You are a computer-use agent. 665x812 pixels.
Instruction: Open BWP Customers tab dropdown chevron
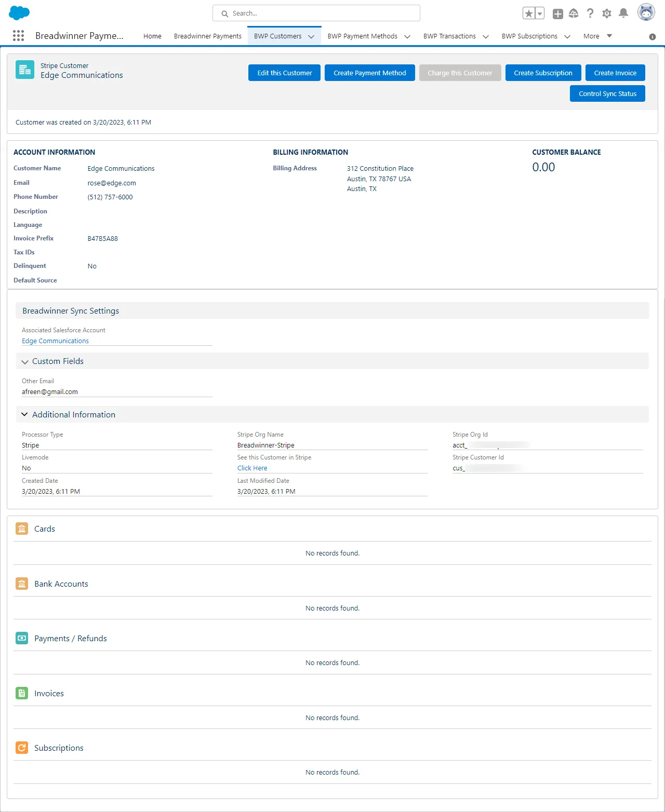tap(311, 36)
